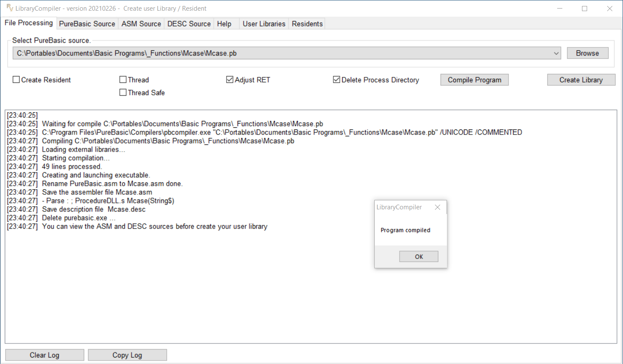623x364 pixels.
Task: Open the Residents tab
Action: (307, 24)
